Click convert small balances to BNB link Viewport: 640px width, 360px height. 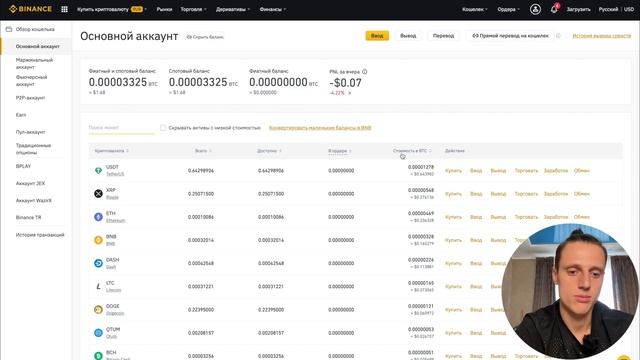pos(320,128)
